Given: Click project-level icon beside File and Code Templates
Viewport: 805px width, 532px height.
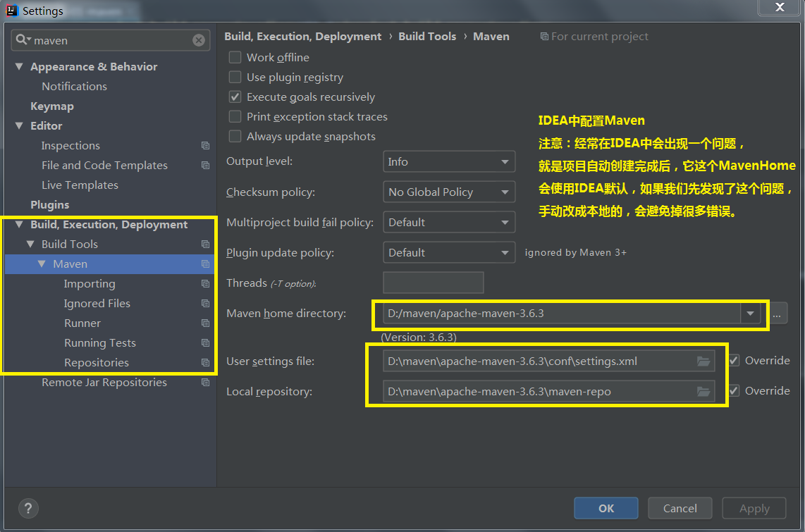Looking at the screenshot, I should tap(205, 165).
